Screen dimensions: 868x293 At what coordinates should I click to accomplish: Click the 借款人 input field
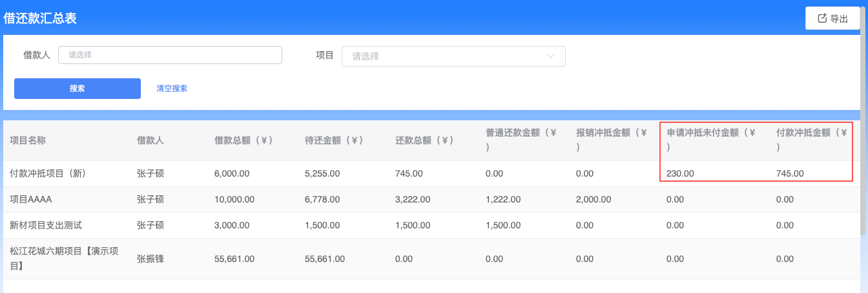pos(170,55)
